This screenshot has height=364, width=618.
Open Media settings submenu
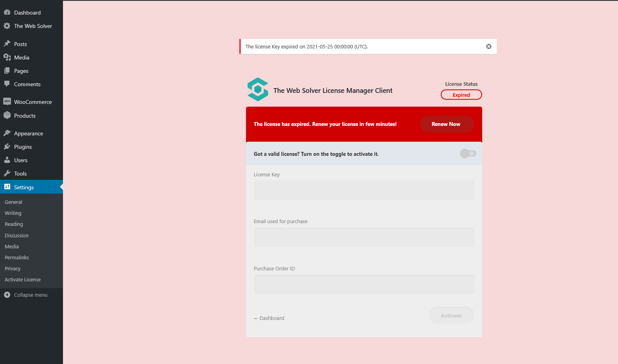12,246
